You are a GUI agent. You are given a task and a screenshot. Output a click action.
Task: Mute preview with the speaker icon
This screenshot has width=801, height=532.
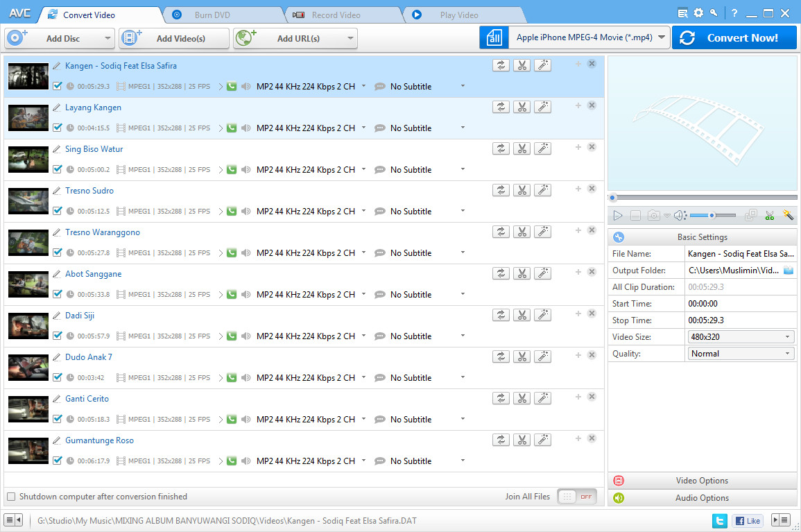pyautogui.click(x=680, y=216)
